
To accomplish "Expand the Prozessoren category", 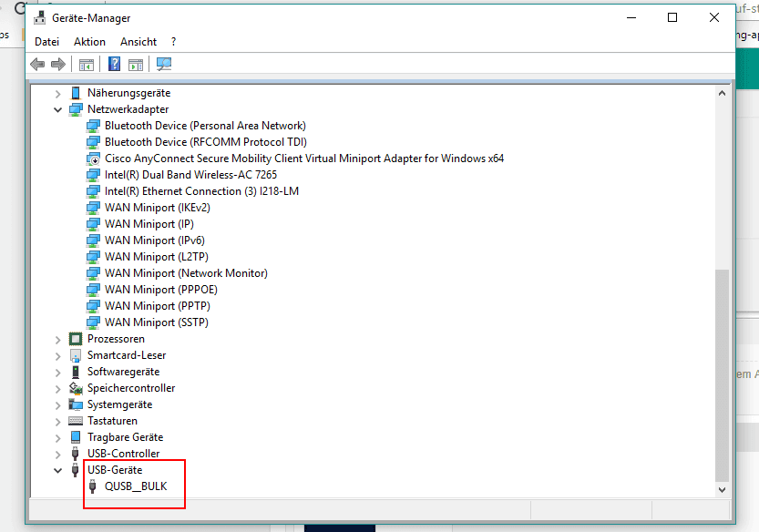I will [58, 340].
